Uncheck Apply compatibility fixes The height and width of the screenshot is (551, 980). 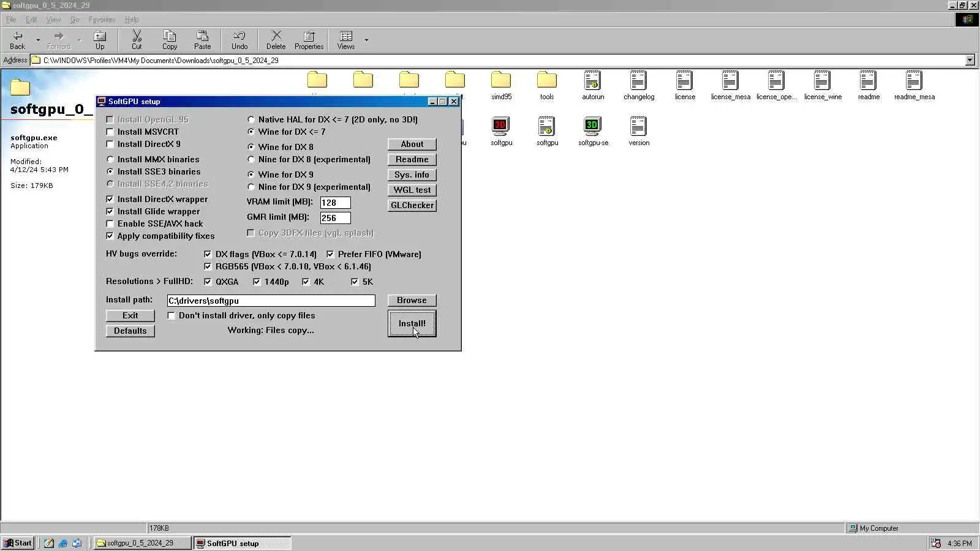click(110, 236)
